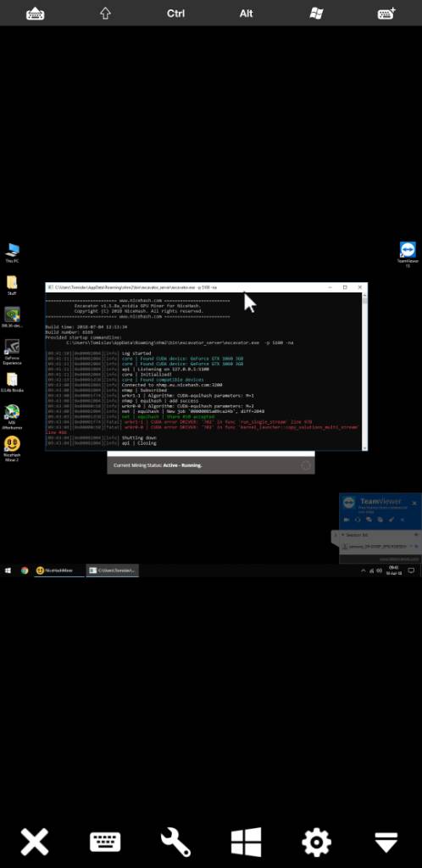
Task: Open whiteboard pen in TeamViewer panel
Action: 391,520
